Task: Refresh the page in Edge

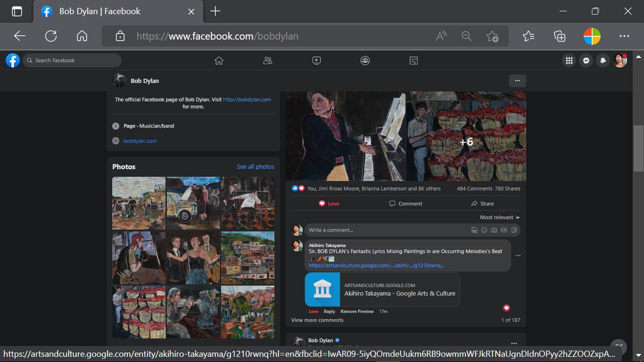Action: (x=51, y=36)
